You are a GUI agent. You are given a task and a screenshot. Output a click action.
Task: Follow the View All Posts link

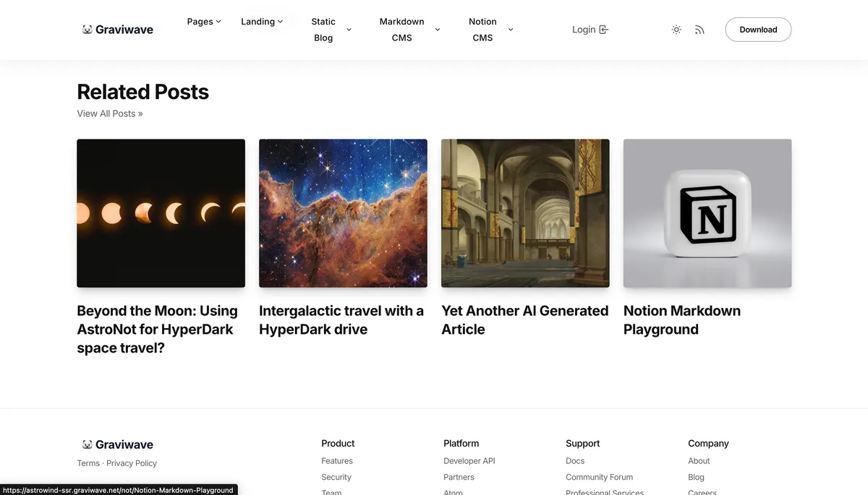(x=110, y=113)
